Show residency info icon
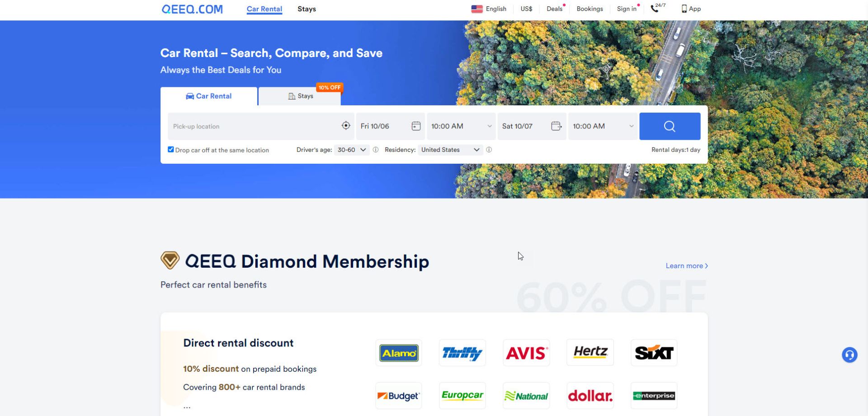This screenshot has height=416, width=868. tap(489, 150)
